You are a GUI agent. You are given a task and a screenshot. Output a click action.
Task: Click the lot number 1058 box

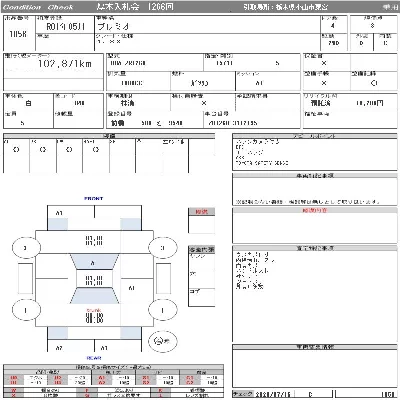tap(19, 33)
